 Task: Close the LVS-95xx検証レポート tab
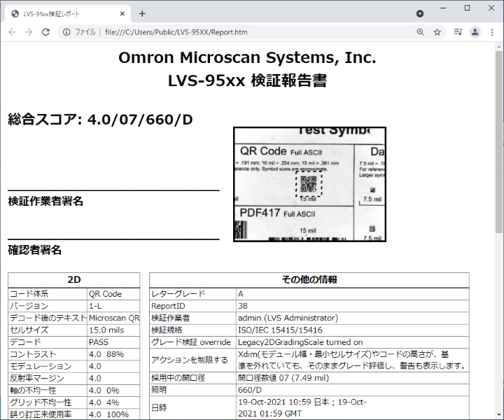[122, 14]
